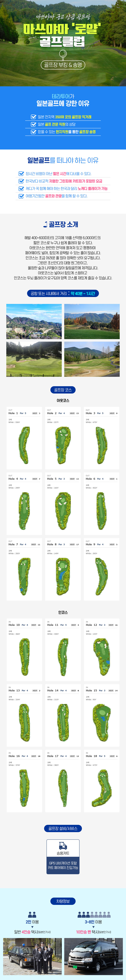Image resolution: width=126 pixels, height=980 pixels.
Task: Toggle the 짧은 시간에 다녀올 수 있다 checkbox
Action: 21,174
